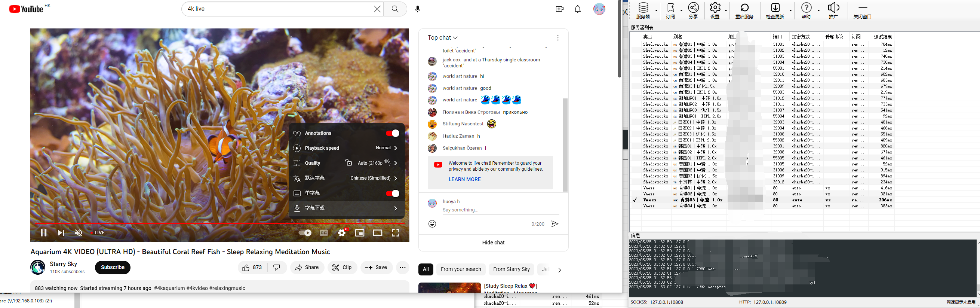Open more actions ellipsis below video
This screenshot has height=308, width=980.
[x=402, y=268]
